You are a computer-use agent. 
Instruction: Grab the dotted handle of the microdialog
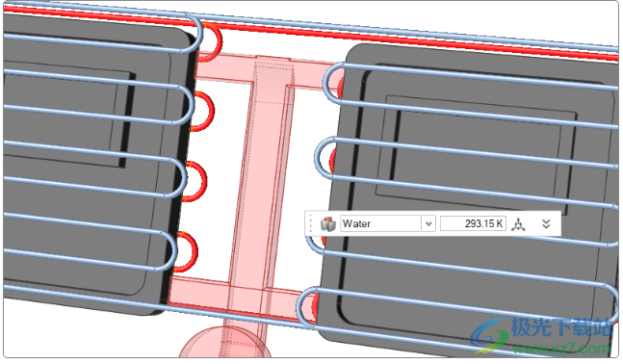click(311, 224)
